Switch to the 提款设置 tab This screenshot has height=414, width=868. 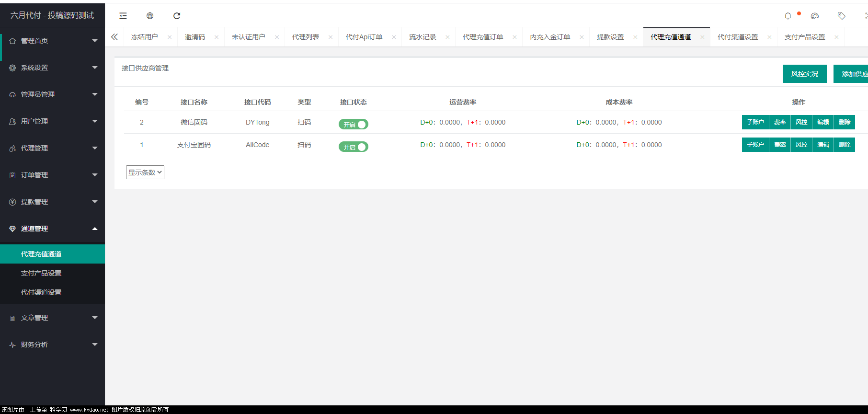coord(610,37)
